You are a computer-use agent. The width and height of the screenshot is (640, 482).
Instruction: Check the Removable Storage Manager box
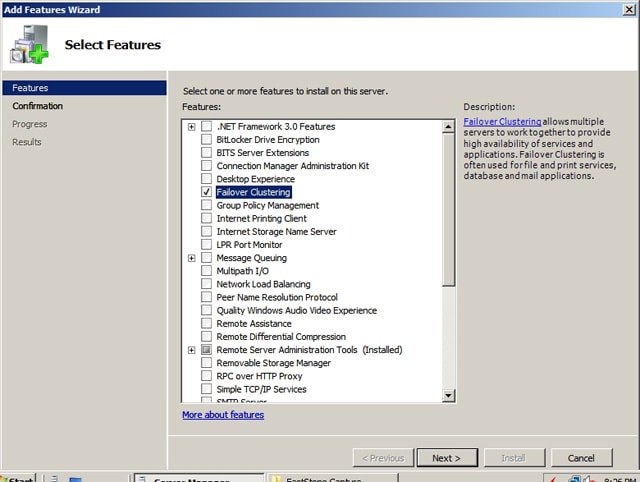click(207, 363)
